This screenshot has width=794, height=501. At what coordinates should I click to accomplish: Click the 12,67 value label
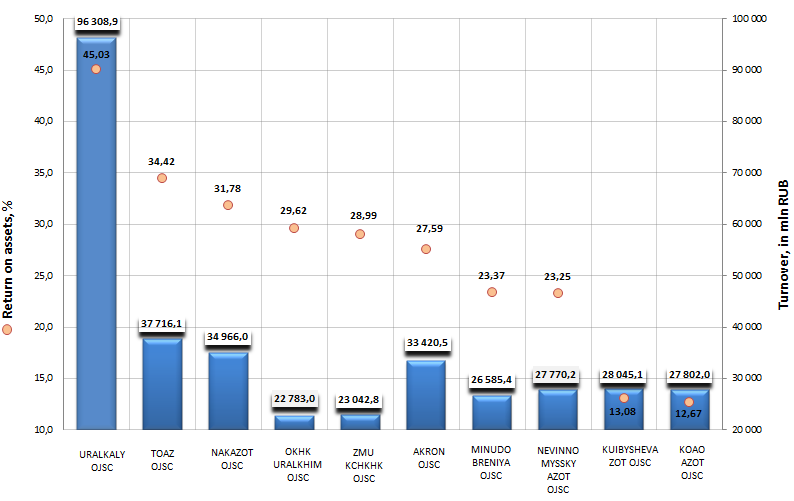(688, 414)
